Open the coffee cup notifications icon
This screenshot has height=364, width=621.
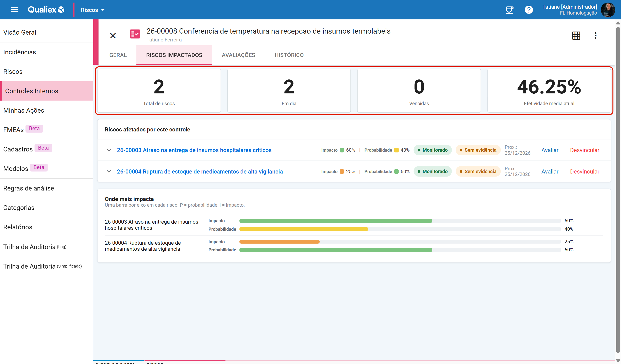tap(509, 10)
